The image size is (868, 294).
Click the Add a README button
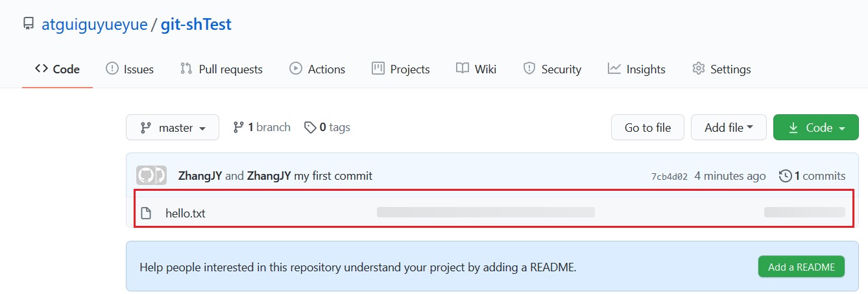(801, 267)
